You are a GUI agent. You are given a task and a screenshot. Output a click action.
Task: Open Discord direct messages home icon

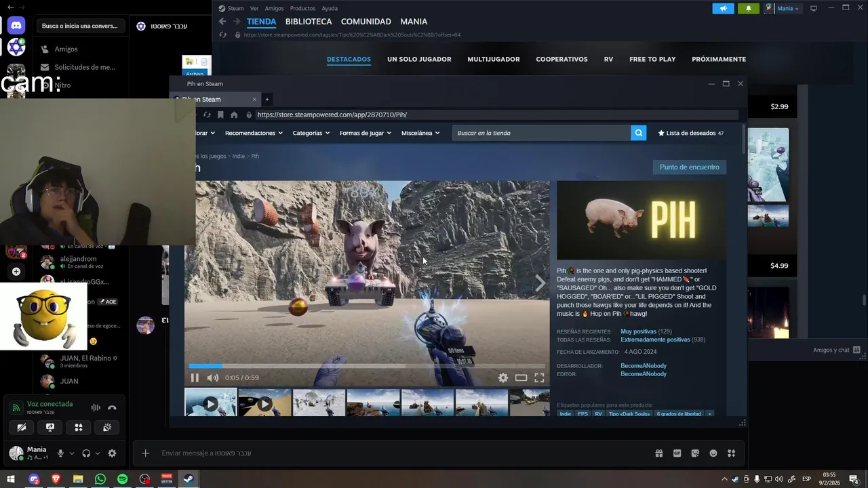point(16,26)
